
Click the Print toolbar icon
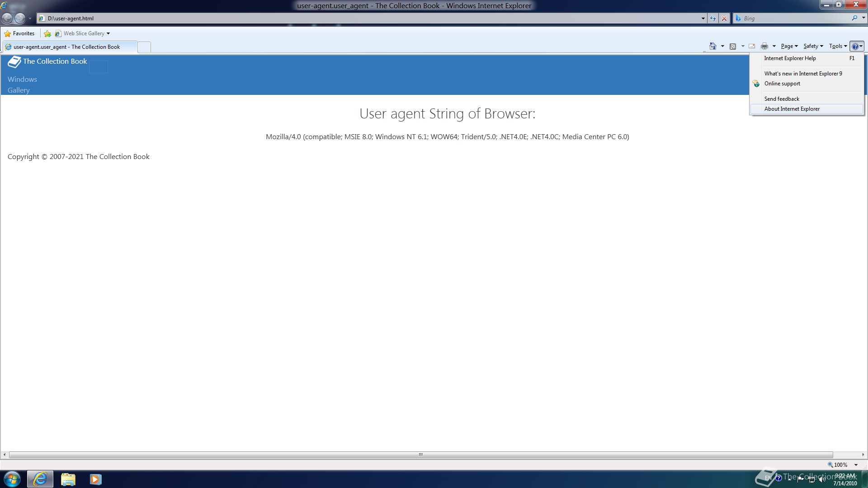pyautogui.click(x=764, y=46)
